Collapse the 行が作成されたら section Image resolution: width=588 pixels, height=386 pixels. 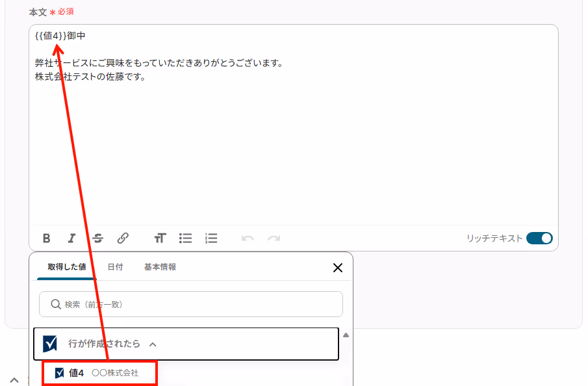[153, 344]
